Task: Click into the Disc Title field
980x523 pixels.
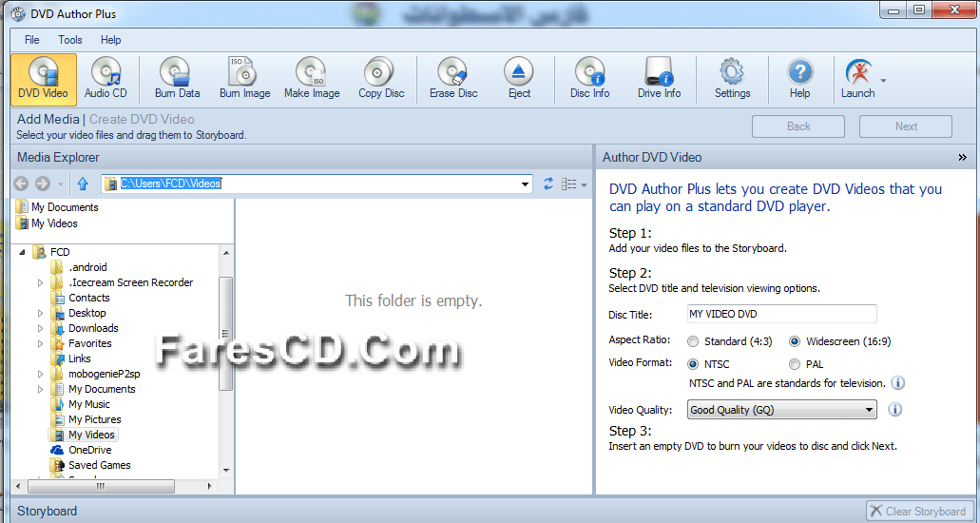Action: tap(781, 314)
